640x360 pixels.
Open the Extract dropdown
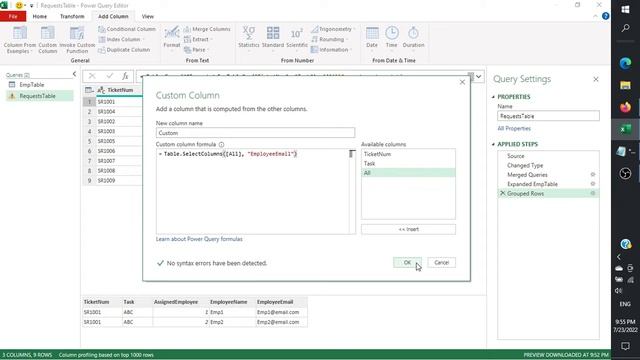tap(198, 40)
